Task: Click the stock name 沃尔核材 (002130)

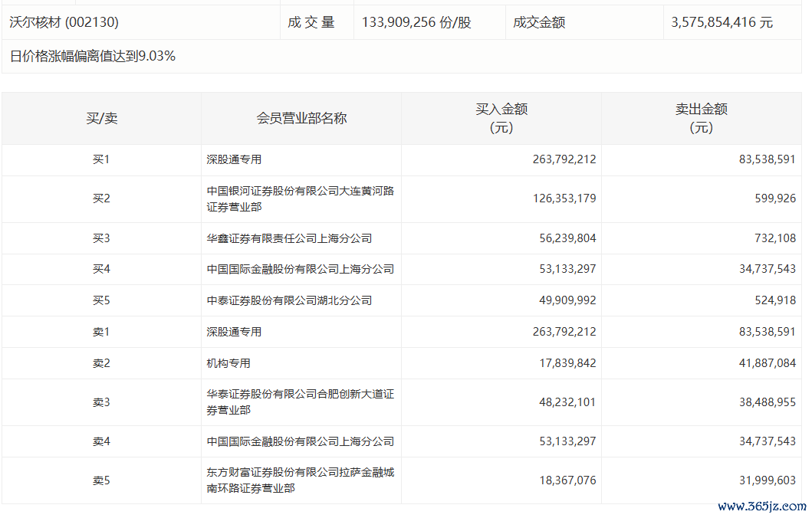Action: [64, 22]
